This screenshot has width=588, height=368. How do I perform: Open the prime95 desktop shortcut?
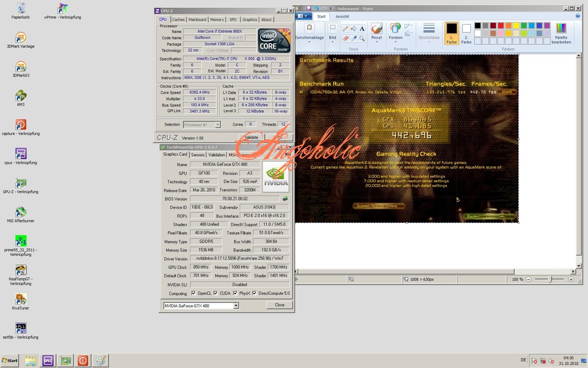21,246
